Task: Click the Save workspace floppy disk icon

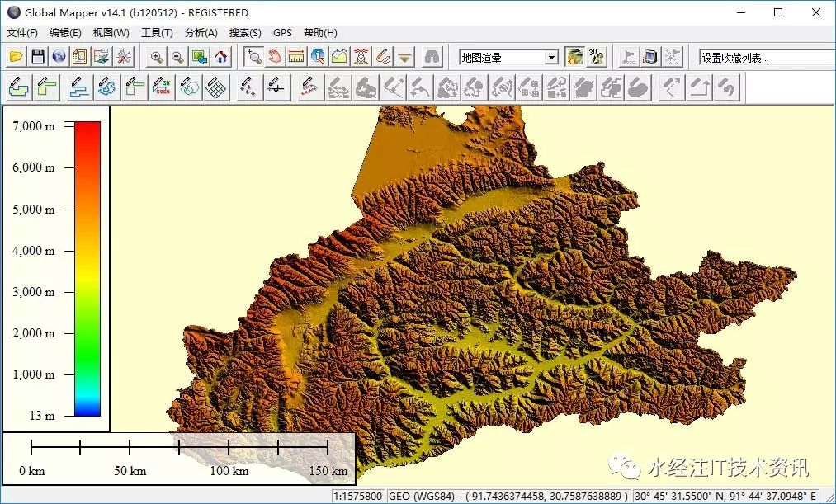Action: pos(37,57)
